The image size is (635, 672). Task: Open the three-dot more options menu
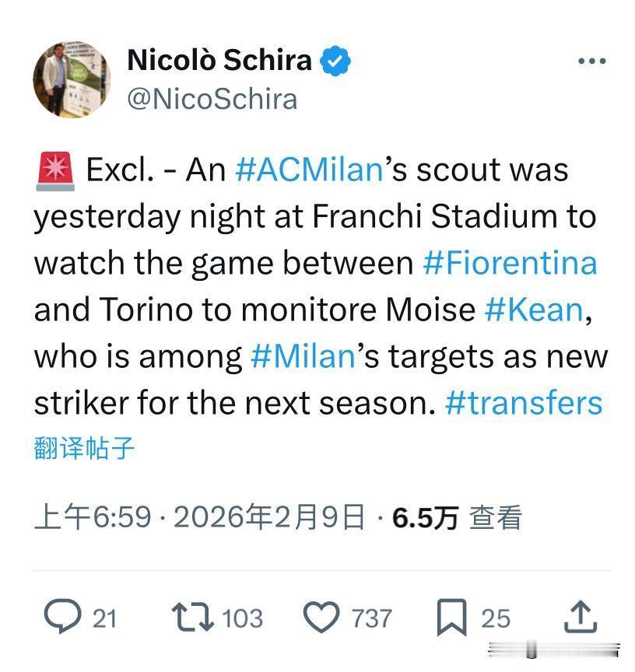(591, 61)
